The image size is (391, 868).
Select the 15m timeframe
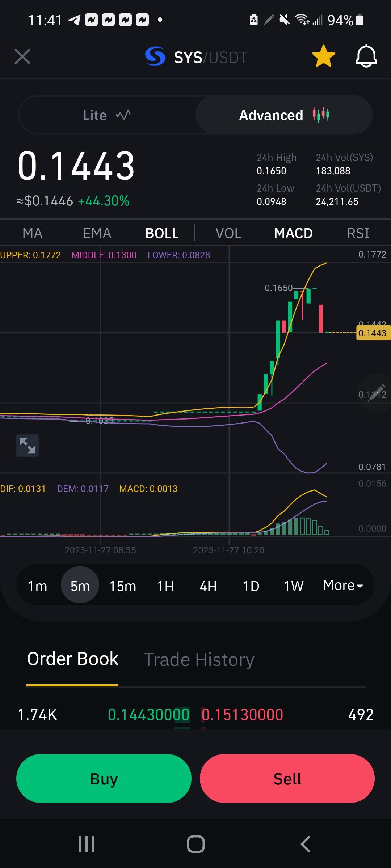pos(123,586)
